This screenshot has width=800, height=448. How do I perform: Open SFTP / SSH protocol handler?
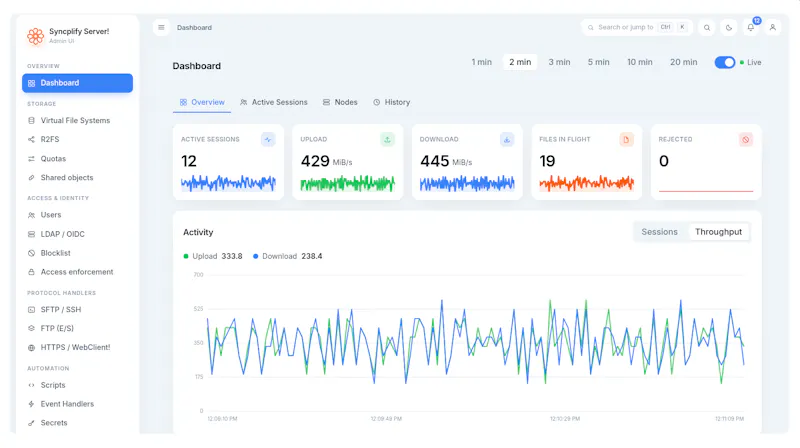pos(78,310)
